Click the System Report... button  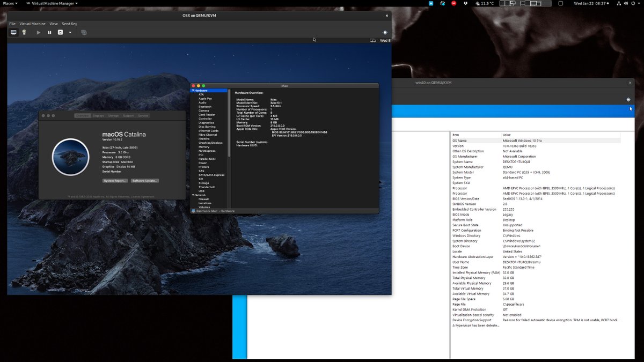coord(115,181)
